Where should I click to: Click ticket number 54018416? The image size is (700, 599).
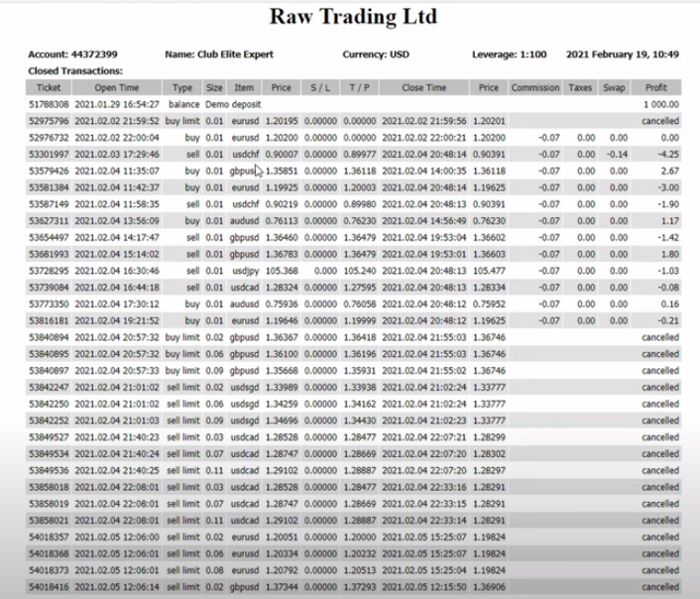pos(50,587)
